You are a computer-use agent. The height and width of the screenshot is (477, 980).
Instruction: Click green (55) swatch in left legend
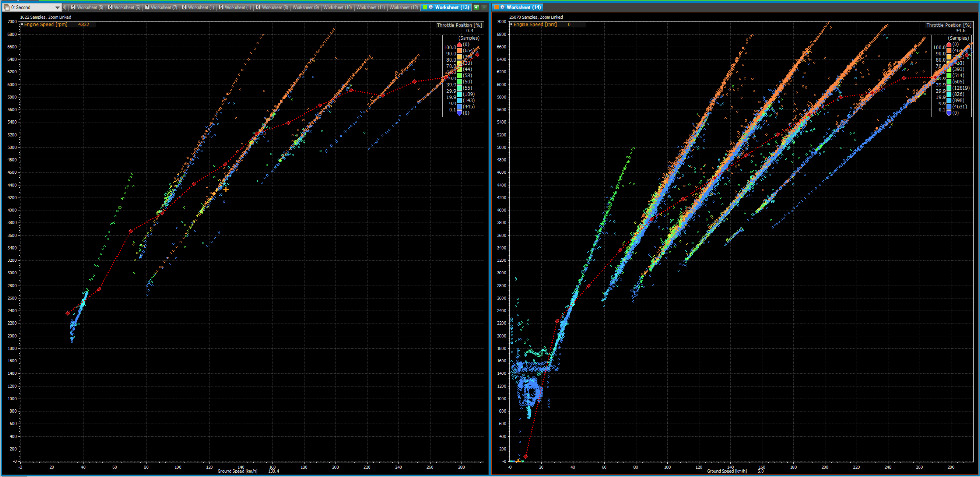click(x=459, y=88)
